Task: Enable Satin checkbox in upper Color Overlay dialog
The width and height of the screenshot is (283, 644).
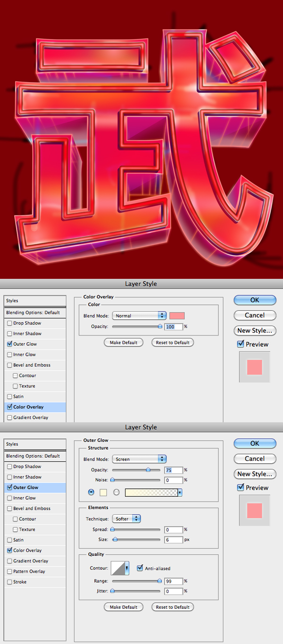Action: click(x=9, y=396)
